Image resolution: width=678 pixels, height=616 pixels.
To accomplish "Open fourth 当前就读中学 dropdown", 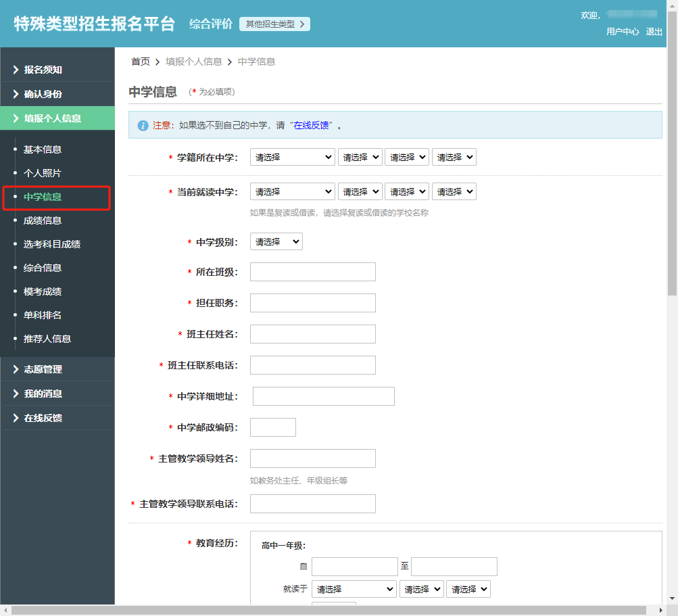I will click(454, 191).
